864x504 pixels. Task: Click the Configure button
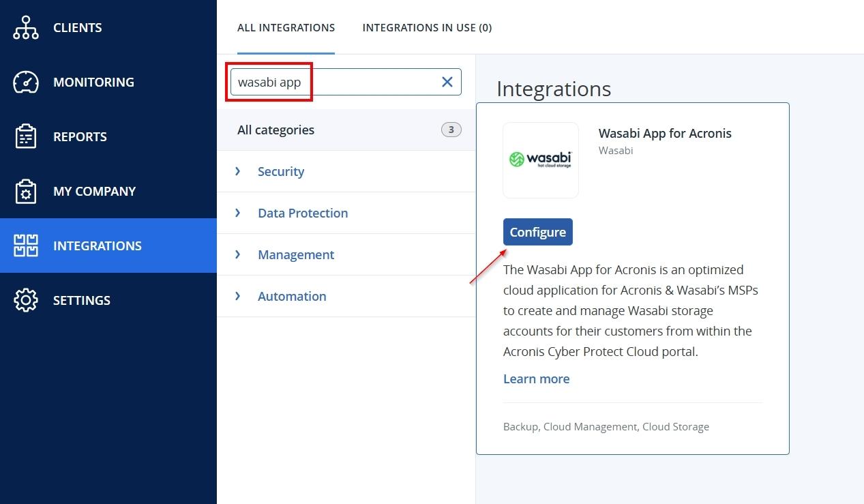point(538,232)
